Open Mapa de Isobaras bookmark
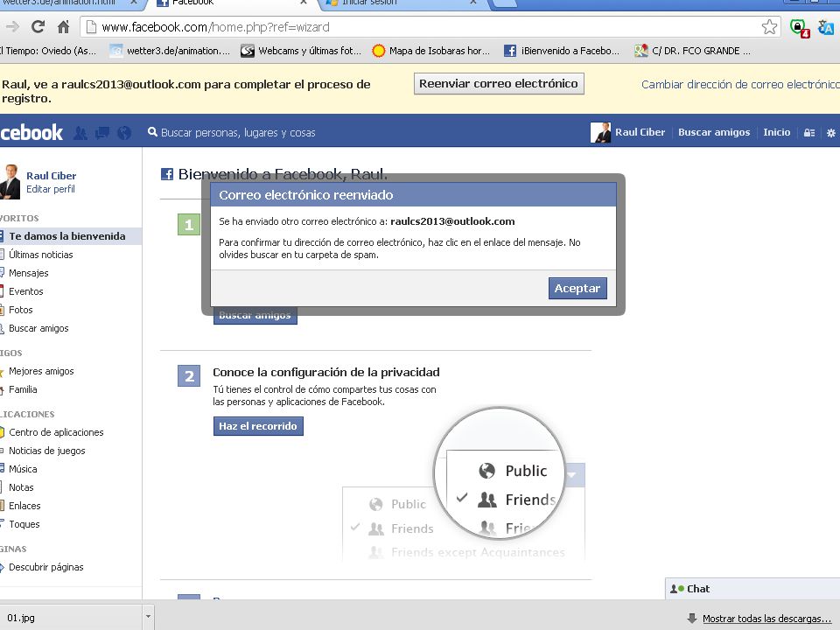This screenshot has height=630, width=840. pyautogui.click(x=431, y=51)
